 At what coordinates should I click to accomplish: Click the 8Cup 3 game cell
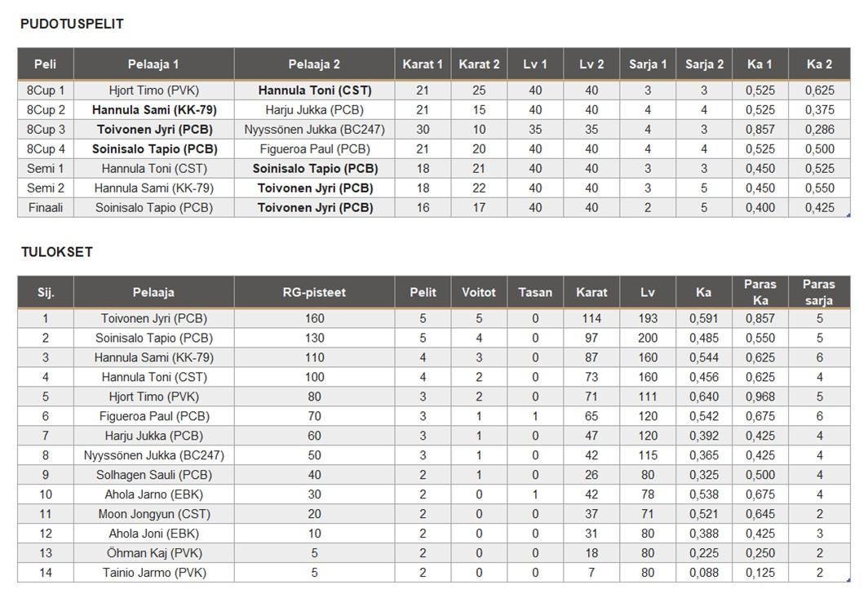coord(46,130)
